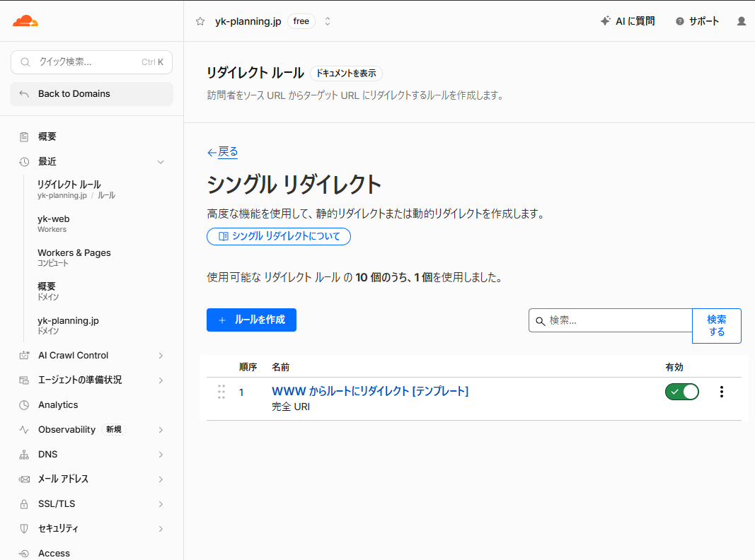755x560 pixels.
Task: Click the Analytics pie chart icon
Action: tap(24, 405)
